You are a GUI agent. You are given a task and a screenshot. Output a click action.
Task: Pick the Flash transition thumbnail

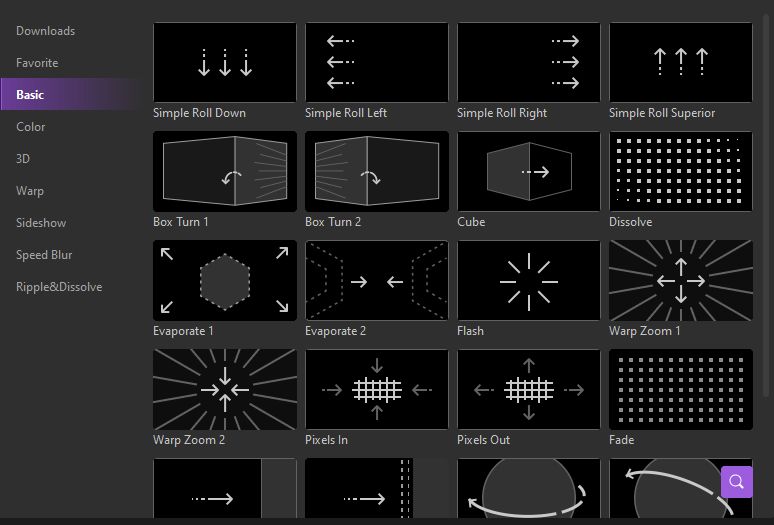coord(529,281)
